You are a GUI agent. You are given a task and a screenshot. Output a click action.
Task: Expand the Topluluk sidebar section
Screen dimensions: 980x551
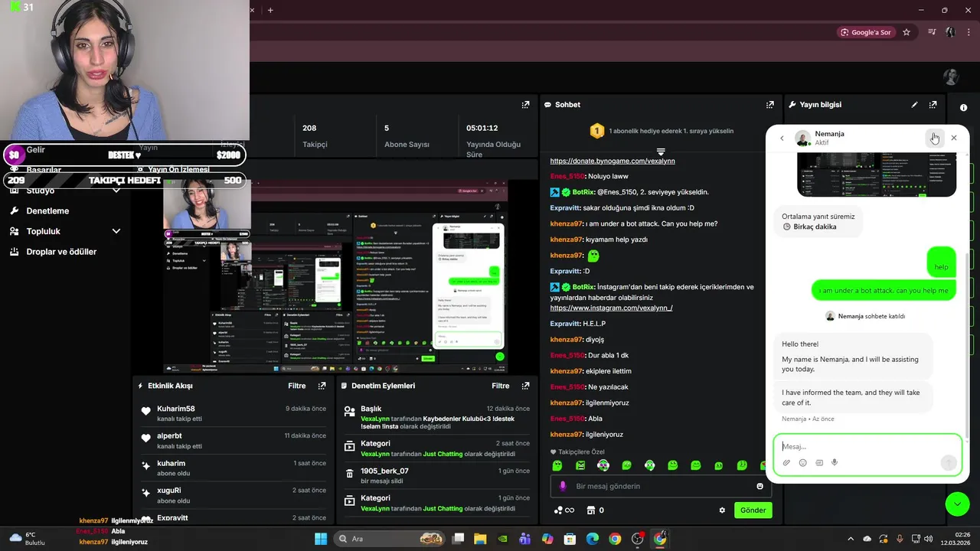pyautogui.click(x=116, y=231)
